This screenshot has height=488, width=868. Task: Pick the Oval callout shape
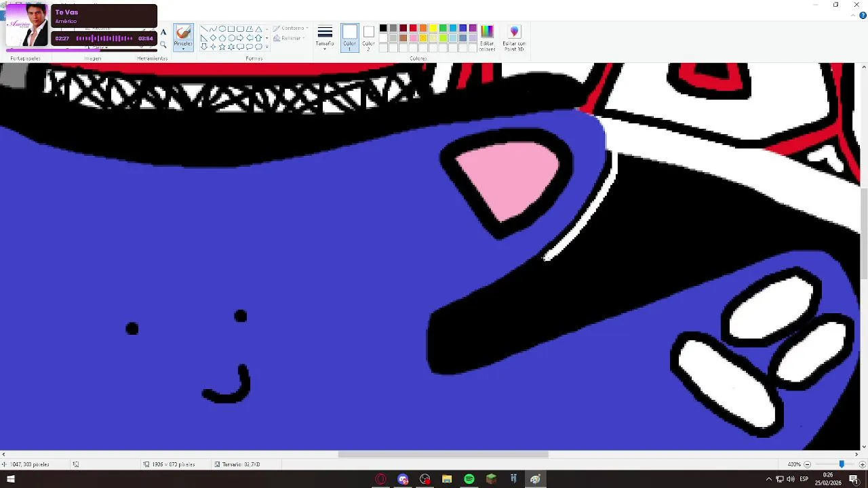250,47
